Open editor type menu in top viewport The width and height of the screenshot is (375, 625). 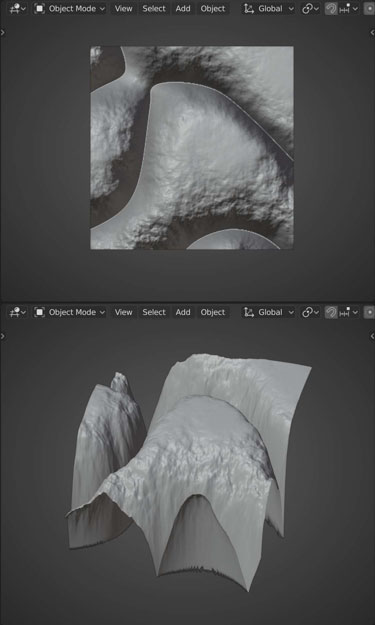pos(18,8)
